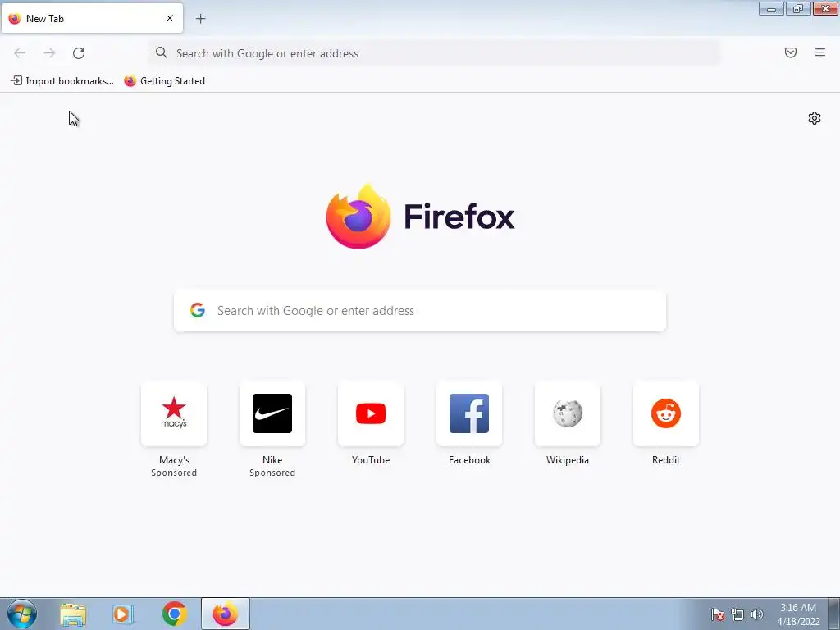
Task: Click the magnifier icon in address bar
Action: pos(162,52)
